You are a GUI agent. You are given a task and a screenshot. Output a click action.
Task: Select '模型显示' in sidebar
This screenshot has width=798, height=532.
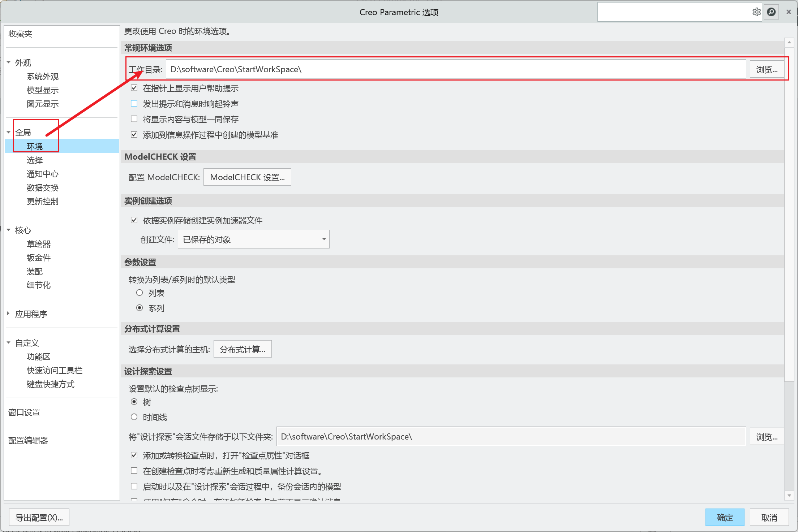(x=43, y=90)
